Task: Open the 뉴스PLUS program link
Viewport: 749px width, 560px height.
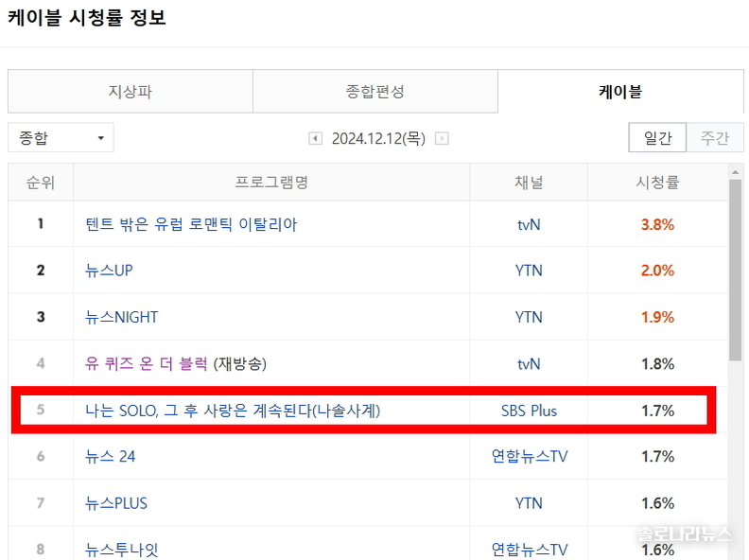Action: click(x=116, y=503)
